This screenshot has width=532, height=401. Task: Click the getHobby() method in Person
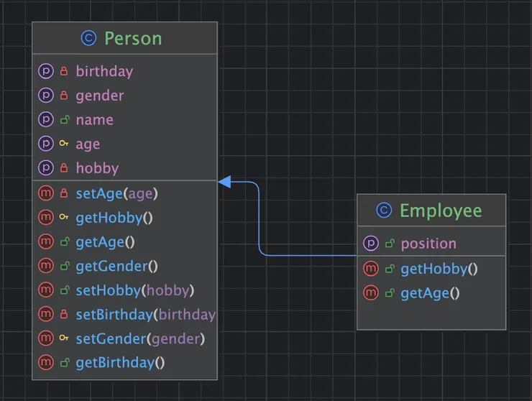(114, 217)
